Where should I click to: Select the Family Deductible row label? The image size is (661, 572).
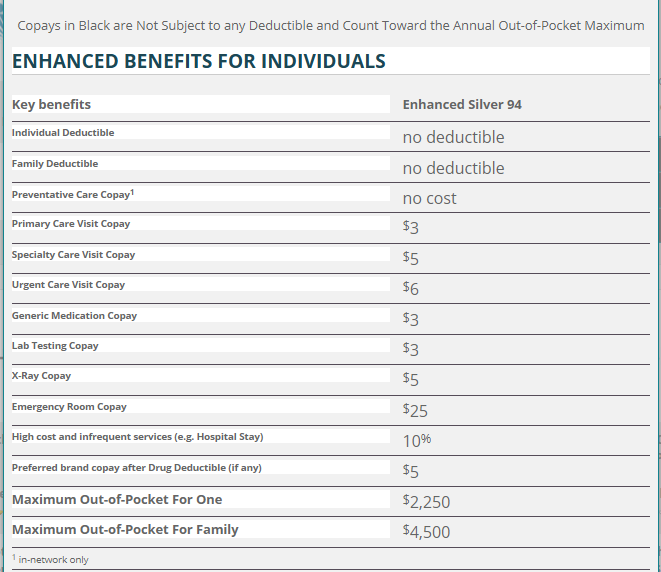pyautogui.click(x=55, y=163)
